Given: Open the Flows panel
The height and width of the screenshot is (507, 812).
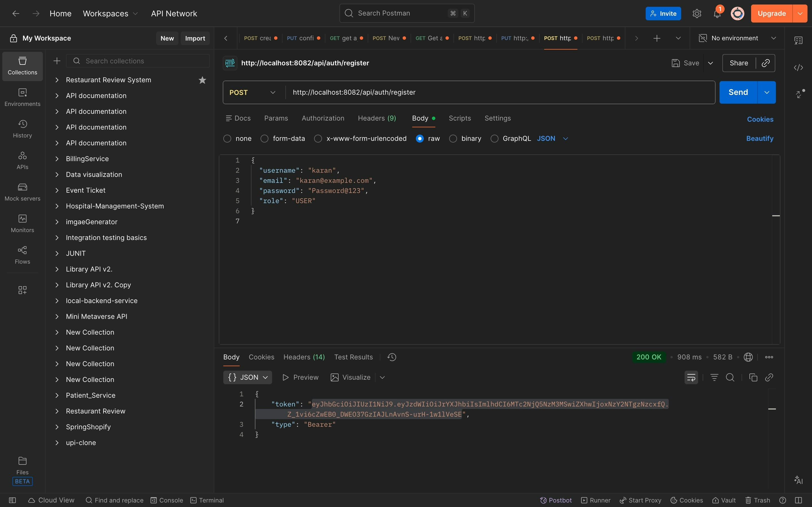Looking at the screenshot, I should (x=22, y=255).
